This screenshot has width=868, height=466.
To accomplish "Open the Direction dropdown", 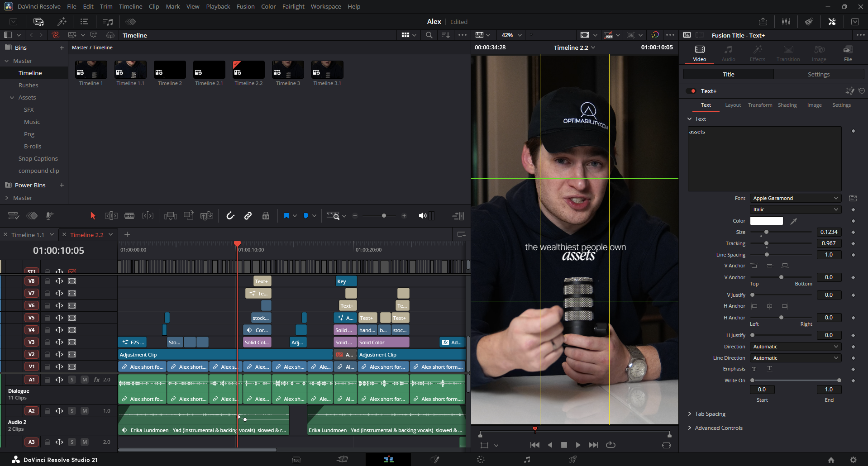I will (796, 347).
